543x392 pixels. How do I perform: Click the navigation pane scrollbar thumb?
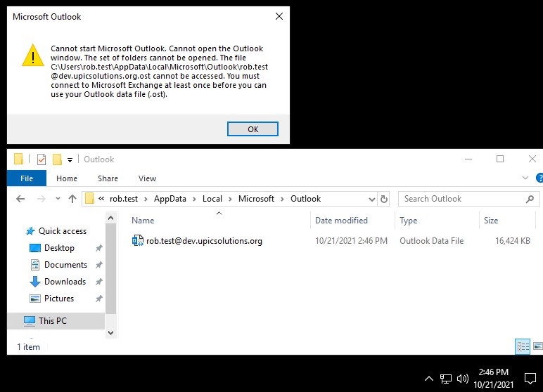point(111,269)
